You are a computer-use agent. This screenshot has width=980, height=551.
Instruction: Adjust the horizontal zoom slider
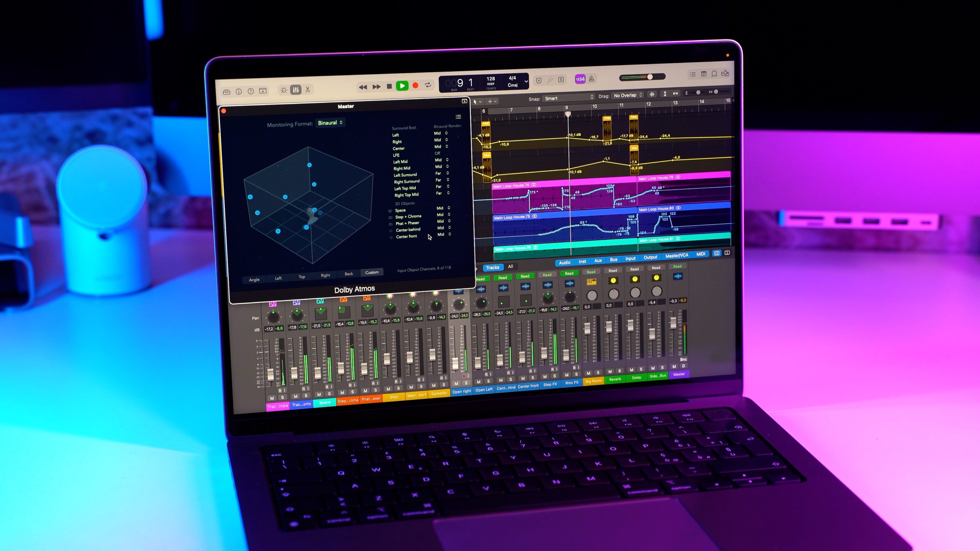coord(720,91)
